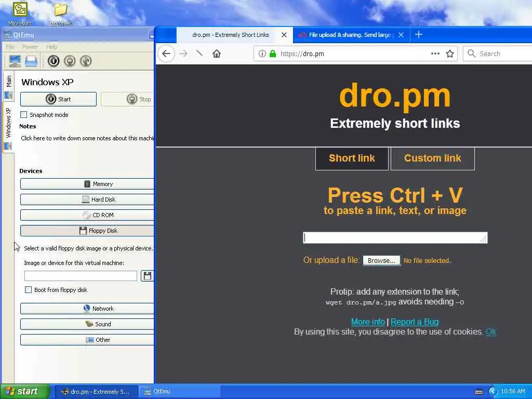Switch to QtEmu taskbar window button
Viewport: 532px width, 399px height.
(x=180, y=392)
